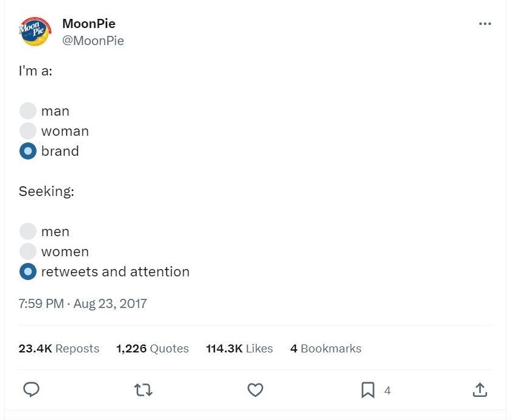Click the @MoonPie handle

click(93, 41)
